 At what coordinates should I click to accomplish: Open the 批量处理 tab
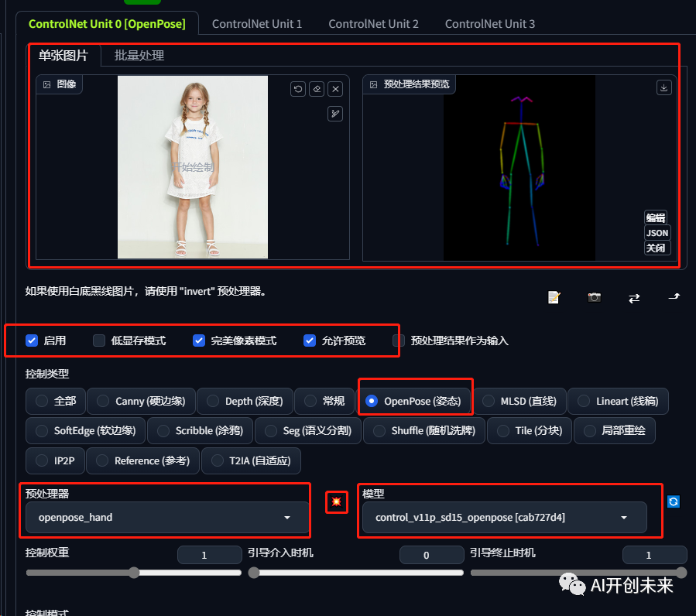[x=139, y=56]
